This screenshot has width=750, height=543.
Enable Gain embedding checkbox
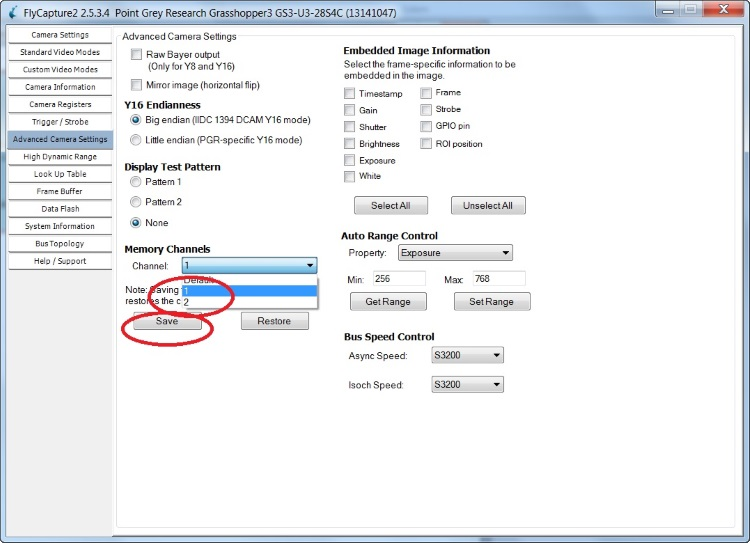pyautogui.click(x=350, y=110)
